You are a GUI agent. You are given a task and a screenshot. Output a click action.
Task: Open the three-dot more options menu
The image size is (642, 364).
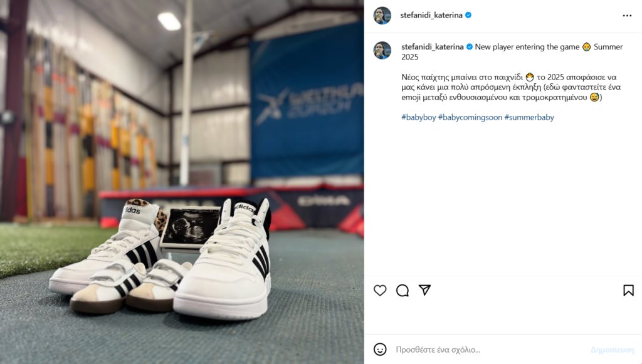(x=627, y=16)
